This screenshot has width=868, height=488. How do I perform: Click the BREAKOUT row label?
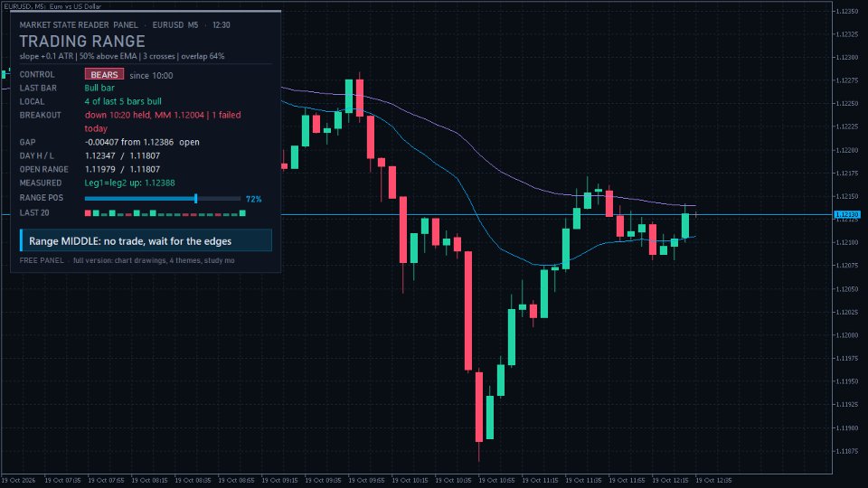click(41, 115)
